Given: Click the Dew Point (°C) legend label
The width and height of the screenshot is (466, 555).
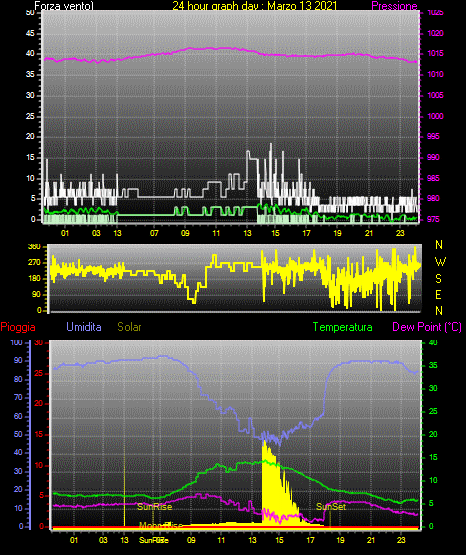Looking at the screenshot, I should click(x=427, y=327).
